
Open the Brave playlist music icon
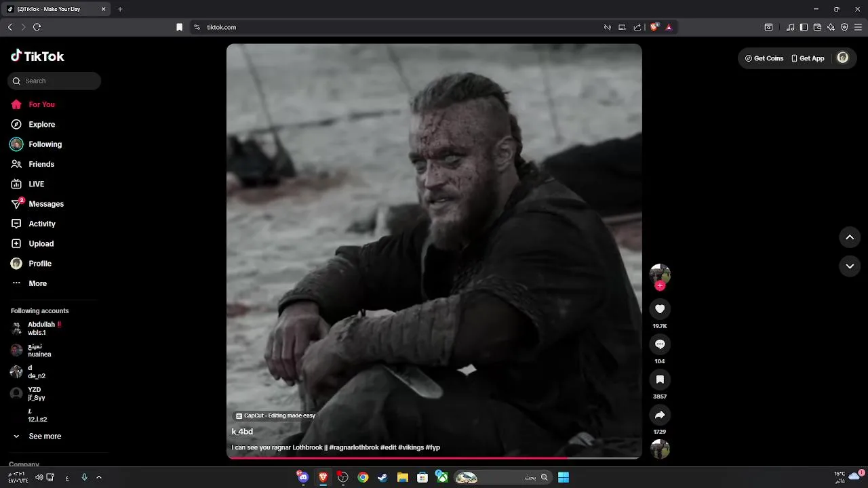click(790, 27)
